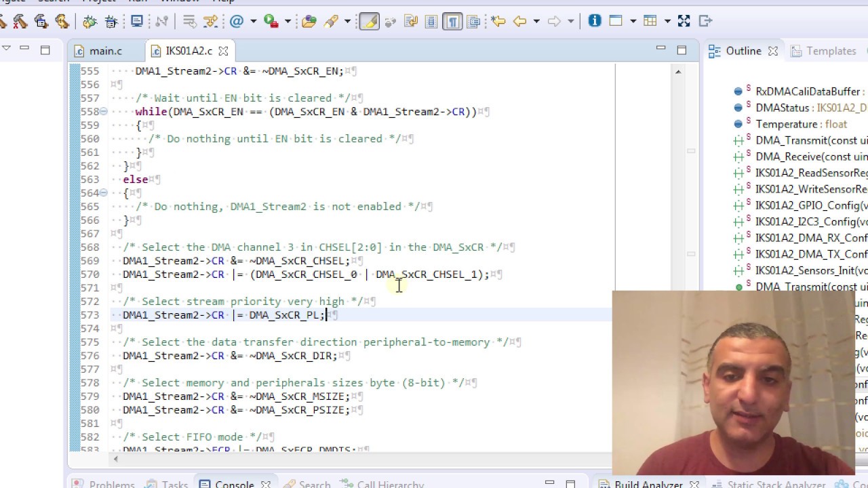This screenshot has width=868, height=488.
Task: Toggle Show Whitespace Characters pilcrow button
Action: pyautogui.click(x=452, y=22)
